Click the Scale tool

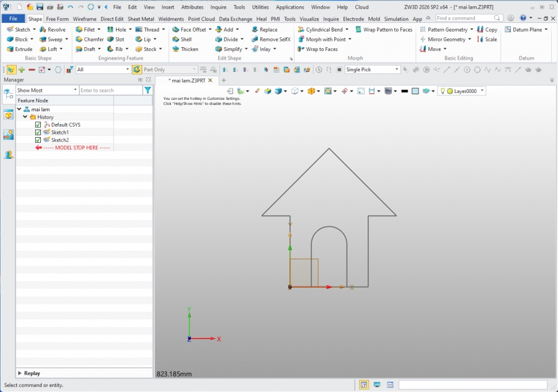pyautogui.click(x=487, y=40)
